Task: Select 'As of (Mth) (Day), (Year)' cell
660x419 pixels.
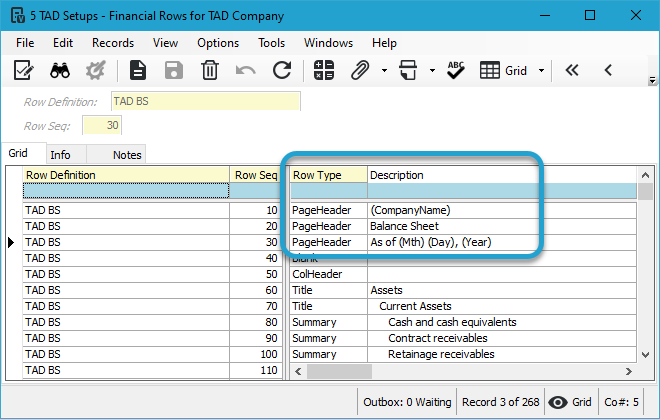Action: (x=502, y=242)
